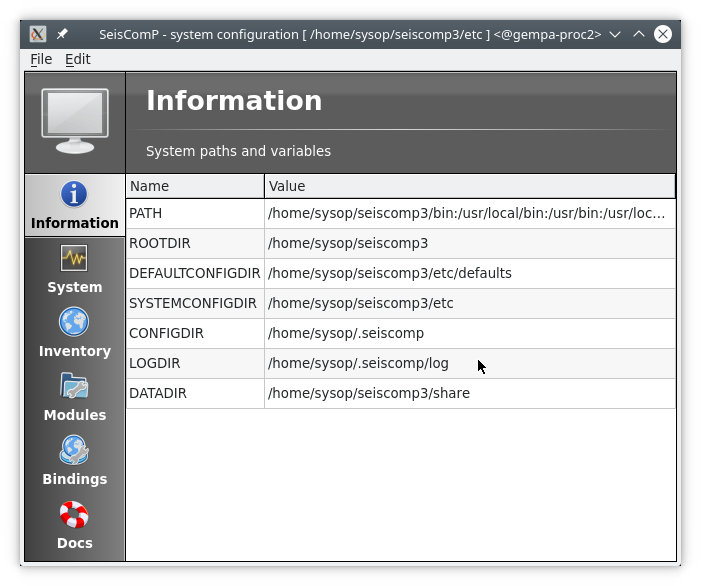Image resolution: width=701 pixels, height=586 pixels.
Task: Open the Edit menu
Action: click(78, 59)
